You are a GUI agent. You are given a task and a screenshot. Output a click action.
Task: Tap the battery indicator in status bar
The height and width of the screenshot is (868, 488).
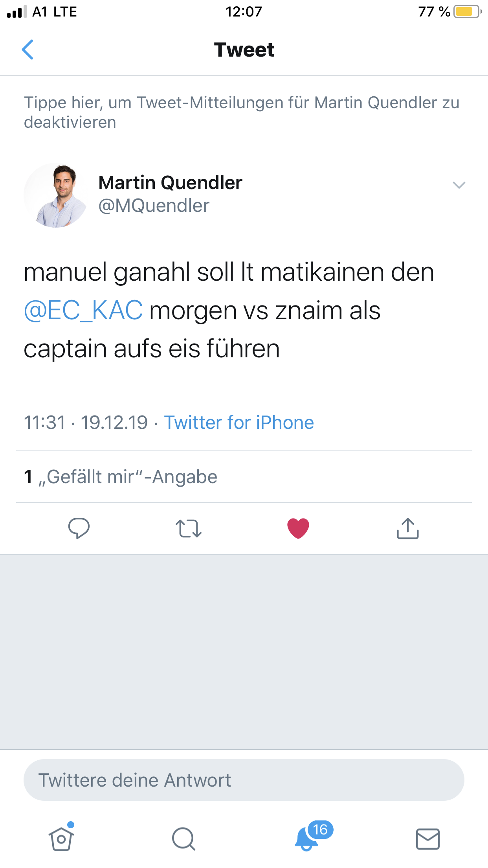tap(468, 12)
